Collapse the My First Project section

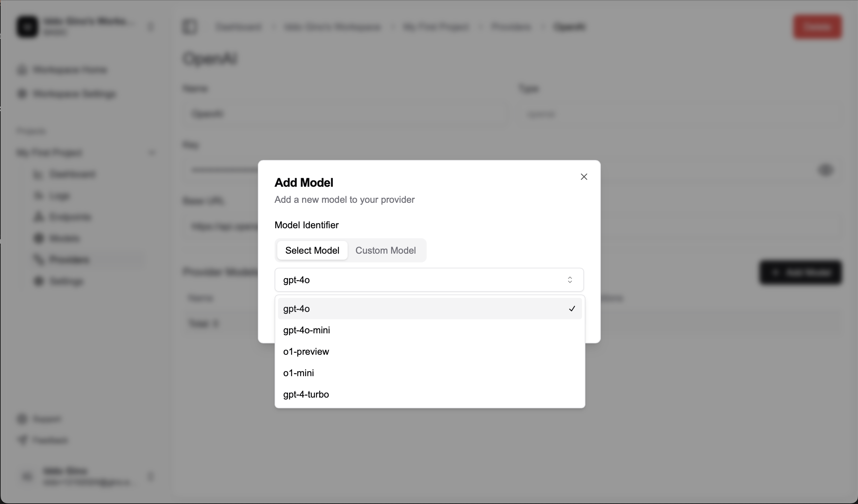pyautogui.click(x=152, y=153)
